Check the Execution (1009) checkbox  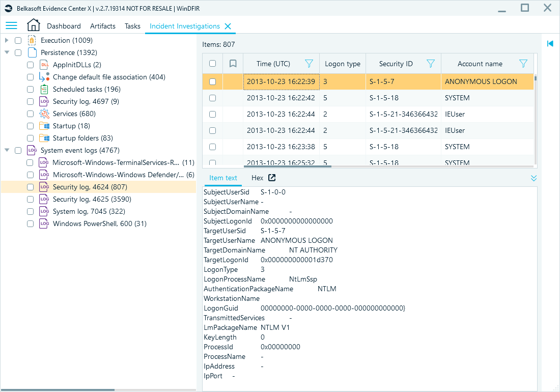coord(18,40)
